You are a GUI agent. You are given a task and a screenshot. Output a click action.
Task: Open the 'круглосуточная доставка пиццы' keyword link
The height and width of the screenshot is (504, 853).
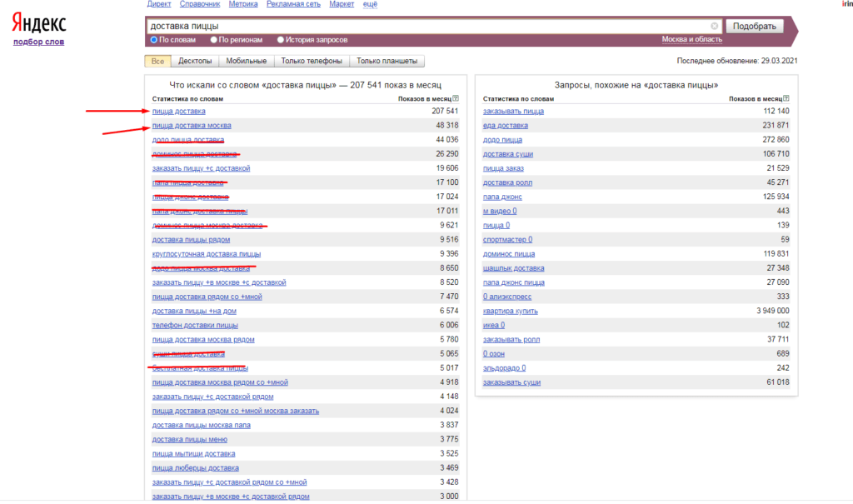(207, 254)
